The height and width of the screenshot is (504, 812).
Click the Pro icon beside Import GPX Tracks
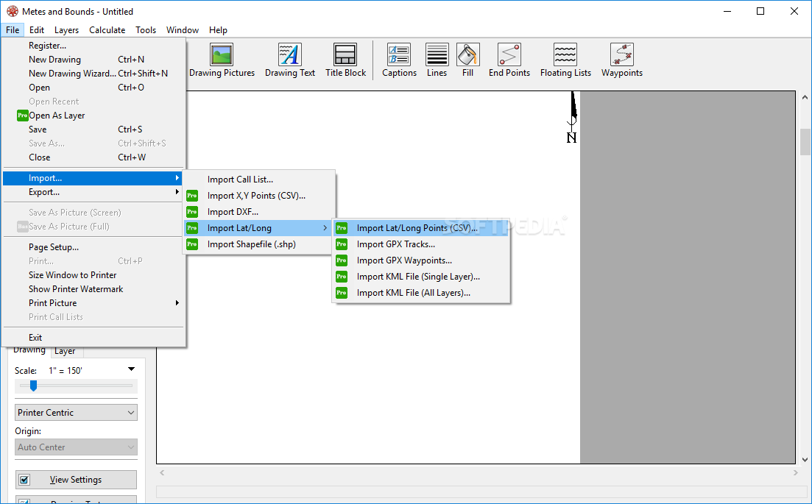[342, 244]
